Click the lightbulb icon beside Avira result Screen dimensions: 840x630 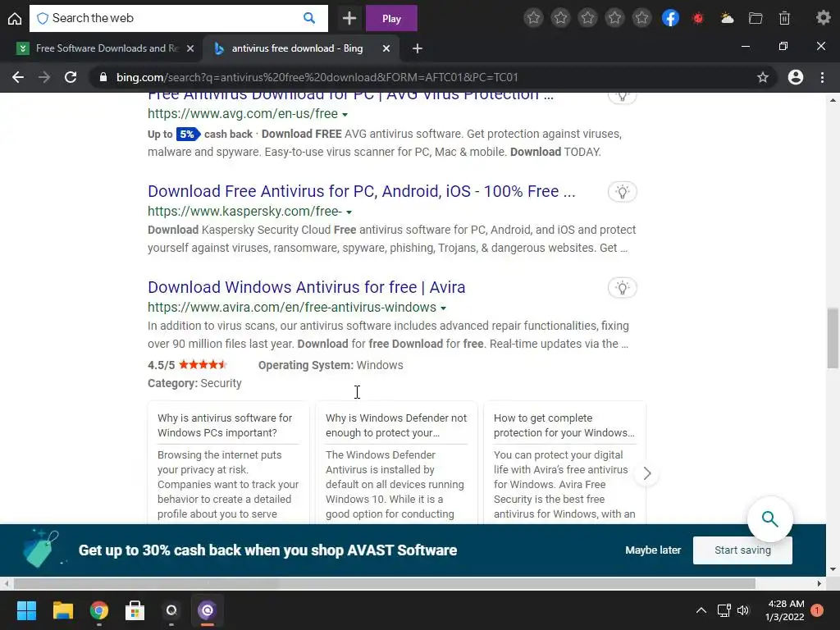pyautogui.click(x=622, y=288)
